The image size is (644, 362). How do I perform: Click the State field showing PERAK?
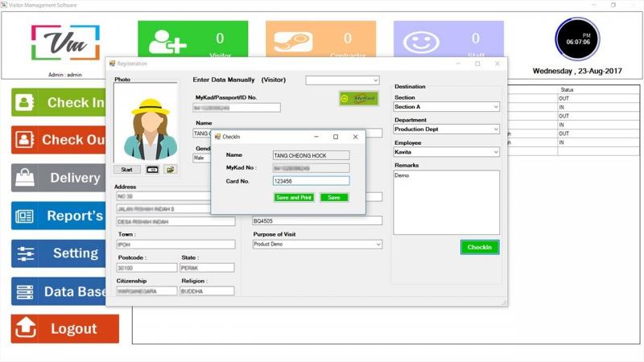pyautogui.click(x=207, y=268)
